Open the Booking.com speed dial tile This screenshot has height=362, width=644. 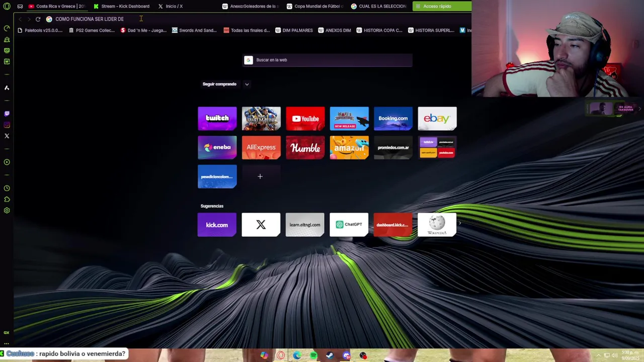tap(393, 119)
